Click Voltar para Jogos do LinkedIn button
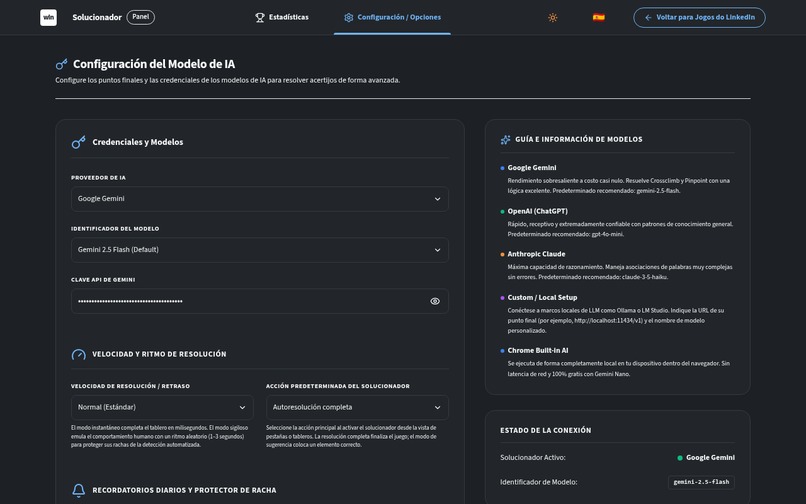Viewport: 806px width, 504px height. click(699, 17)
